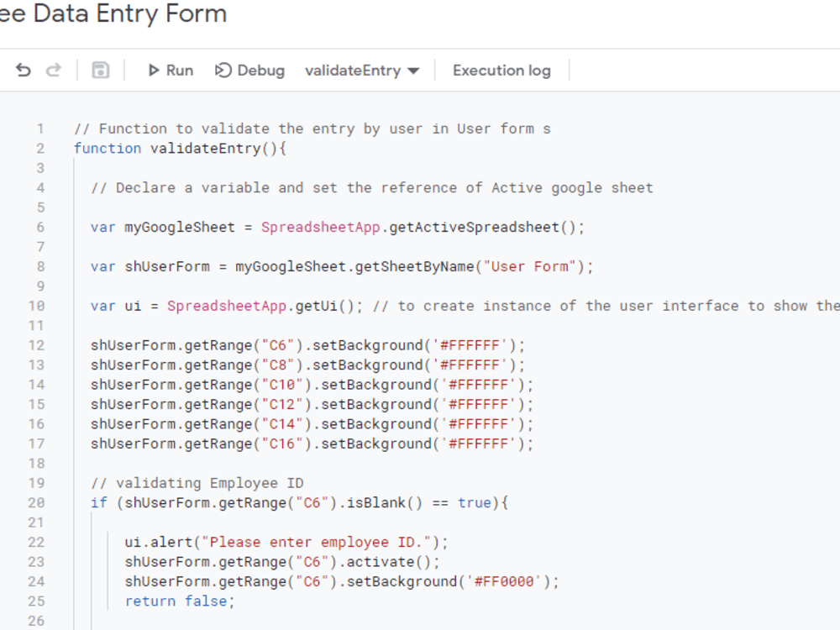Click the Save project icon
Screen dimensions: 840x630
pyautogui.click(x=100, y=71)
